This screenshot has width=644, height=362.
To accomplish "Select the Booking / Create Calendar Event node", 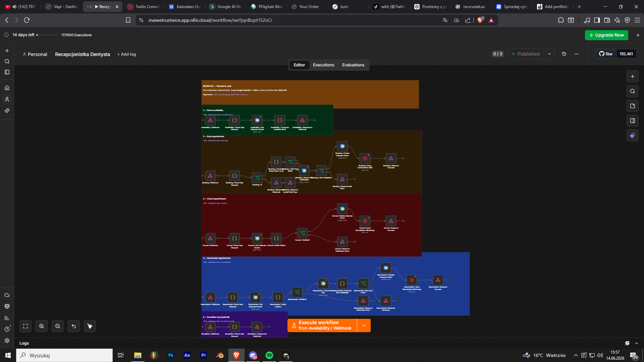I will point(342,146).
